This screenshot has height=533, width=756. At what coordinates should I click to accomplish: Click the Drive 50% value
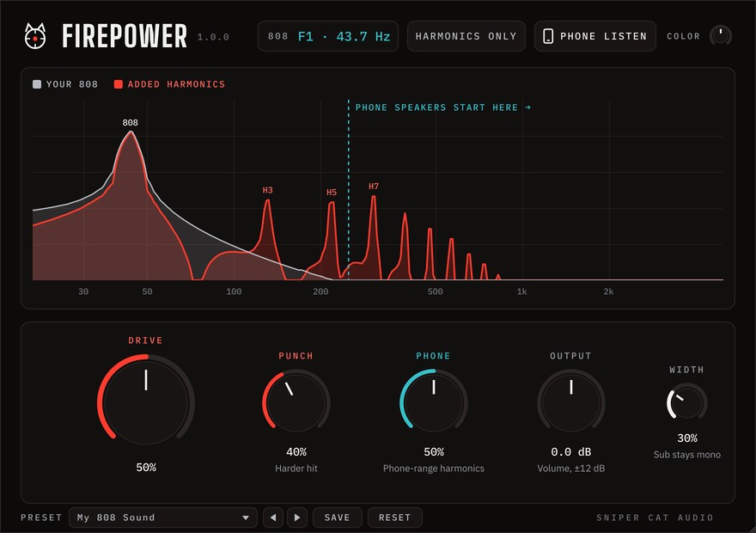(x=146, y=468)
